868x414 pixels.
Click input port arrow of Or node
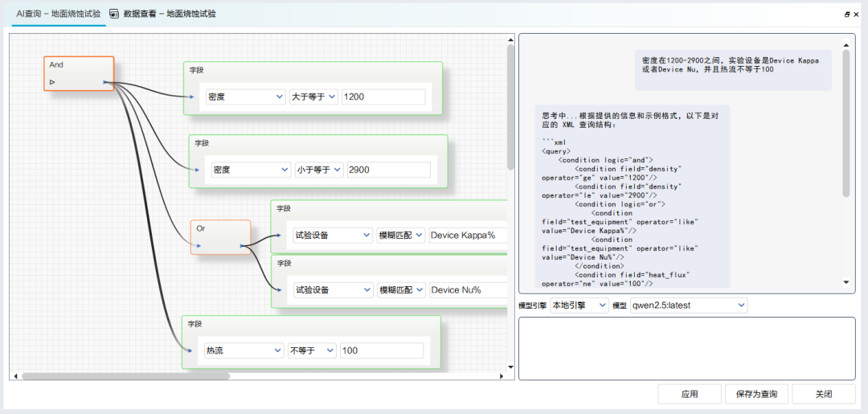199,245
